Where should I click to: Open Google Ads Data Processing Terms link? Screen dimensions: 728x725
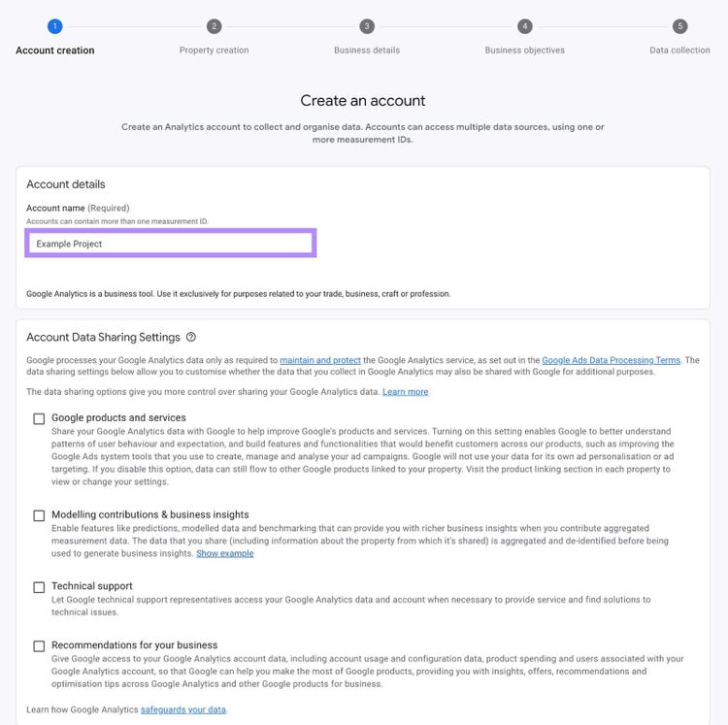tap(611, 360)
